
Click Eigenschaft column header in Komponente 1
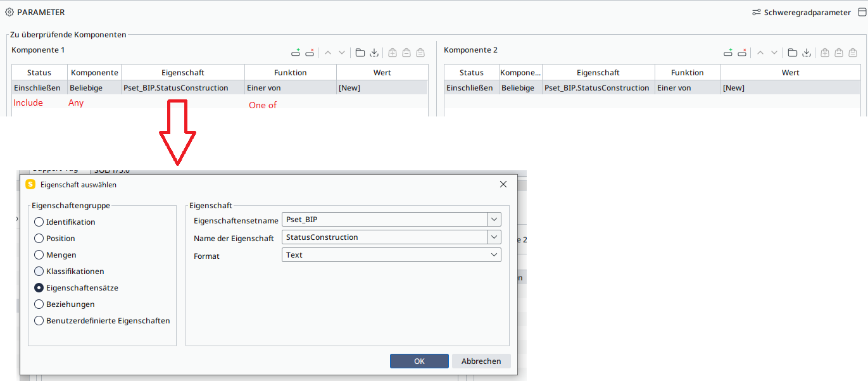(183, 73)
